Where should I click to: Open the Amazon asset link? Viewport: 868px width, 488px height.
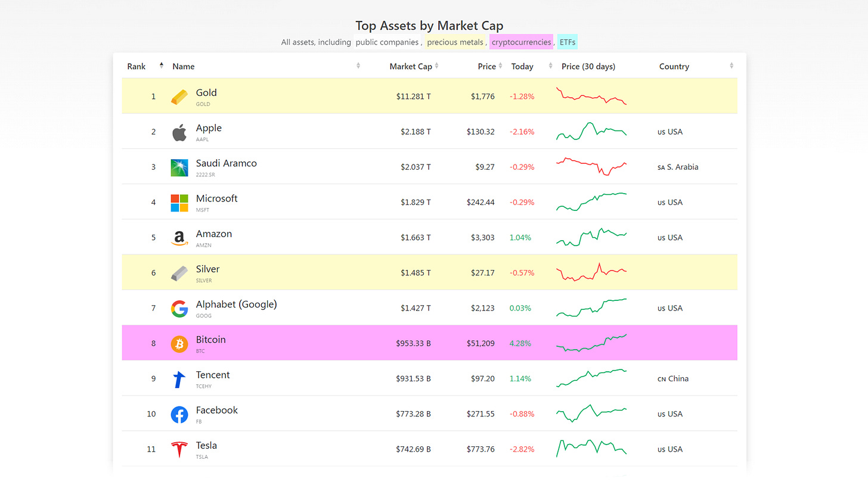214,234
